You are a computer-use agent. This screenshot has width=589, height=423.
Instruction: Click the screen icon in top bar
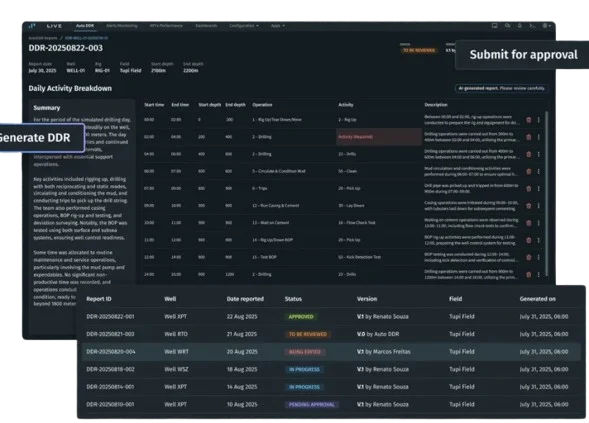pyautogui.click(x=495, y=26)
